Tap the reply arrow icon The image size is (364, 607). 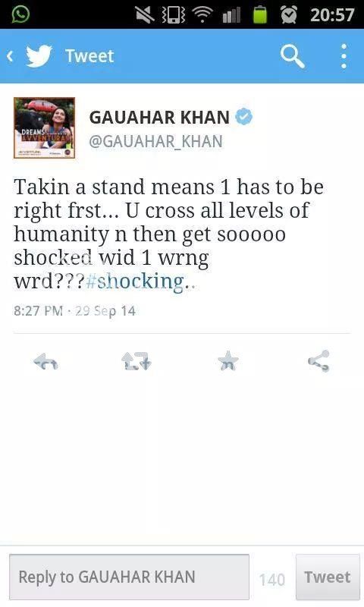pyautogui.click(x=45, y=361)
